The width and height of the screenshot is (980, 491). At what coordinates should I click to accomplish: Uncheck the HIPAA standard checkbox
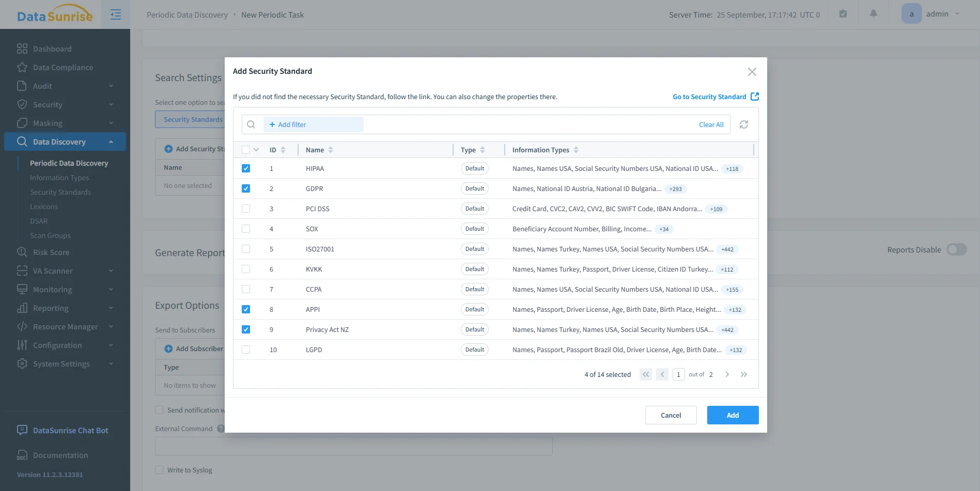coord(246,168)
